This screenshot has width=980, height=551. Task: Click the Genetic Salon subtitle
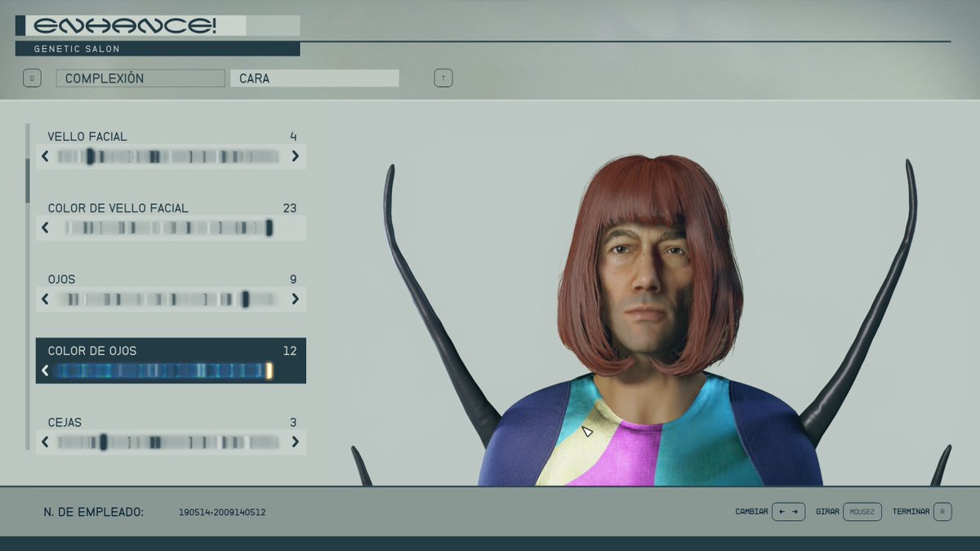pyautogui.click(x=77, y=49)
